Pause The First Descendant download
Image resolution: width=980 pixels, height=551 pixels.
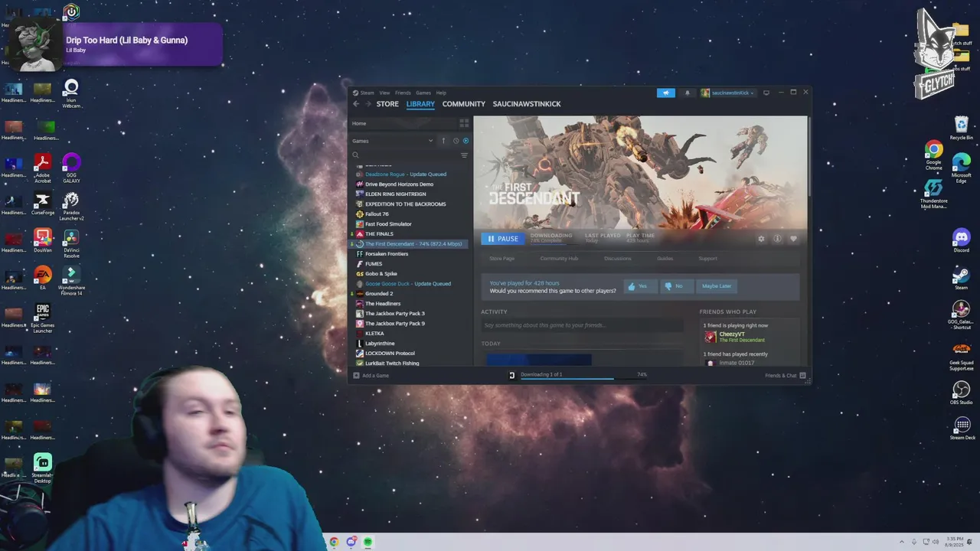tap(503, 239)
